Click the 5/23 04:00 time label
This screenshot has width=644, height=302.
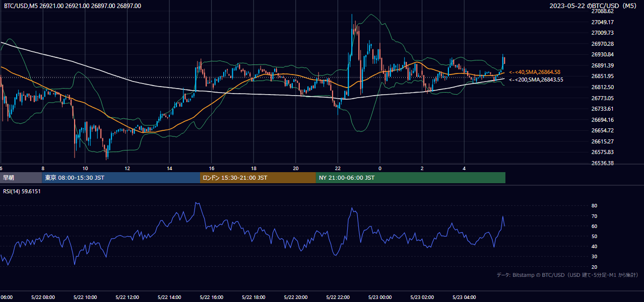click(464, 297)
